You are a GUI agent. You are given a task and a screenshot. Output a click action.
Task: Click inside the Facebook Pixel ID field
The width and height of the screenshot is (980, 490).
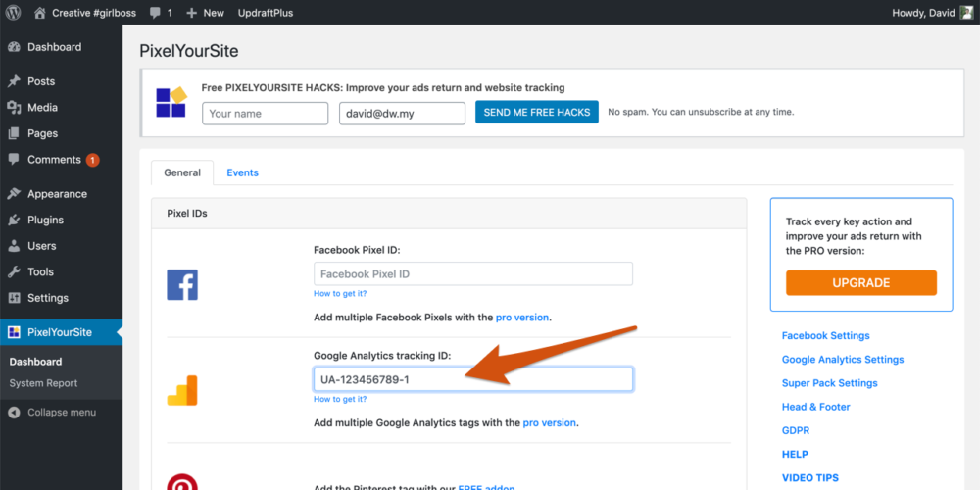click(472, 274)
